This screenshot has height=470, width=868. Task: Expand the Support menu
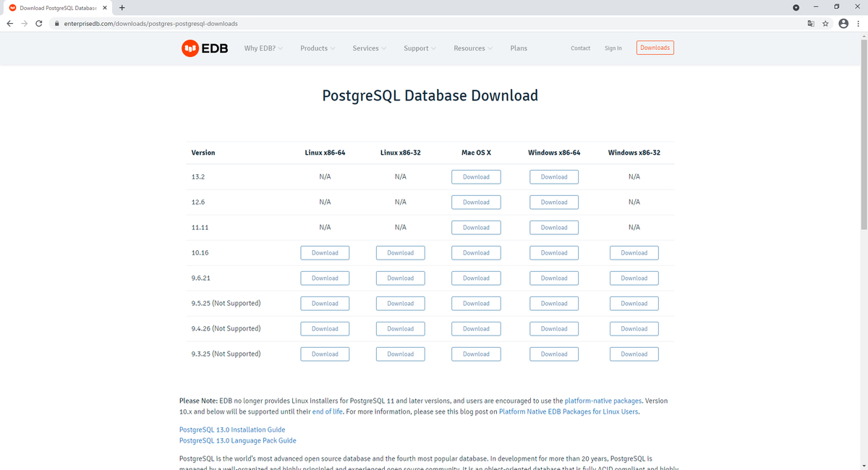click(x=420, y=48)
